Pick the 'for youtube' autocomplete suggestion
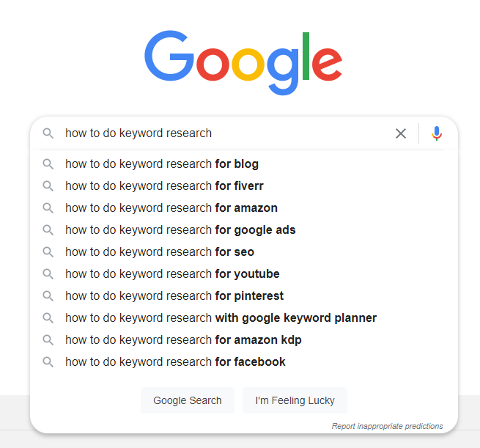The width and height of the screenshot is (480, 448). tap(172, 274)
